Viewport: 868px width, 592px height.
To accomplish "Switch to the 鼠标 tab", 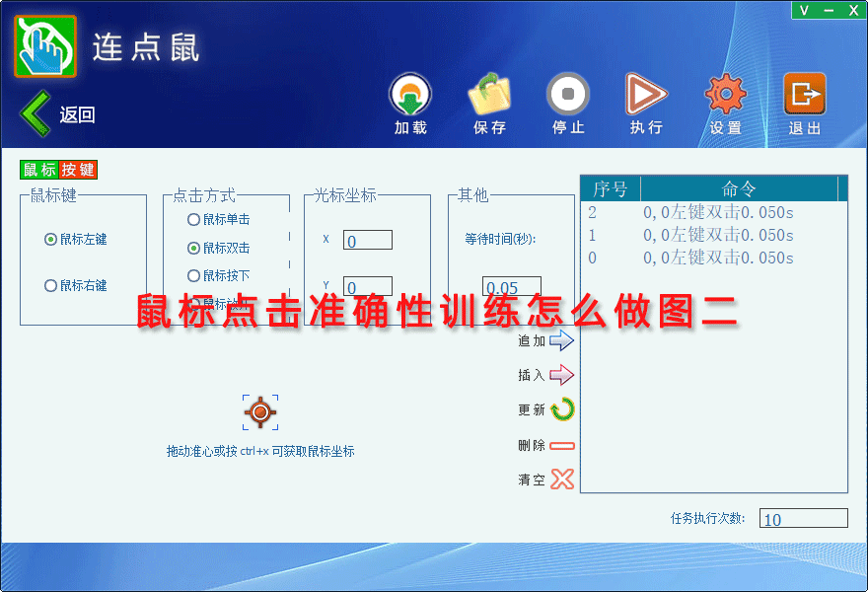I will coord(39,170).
